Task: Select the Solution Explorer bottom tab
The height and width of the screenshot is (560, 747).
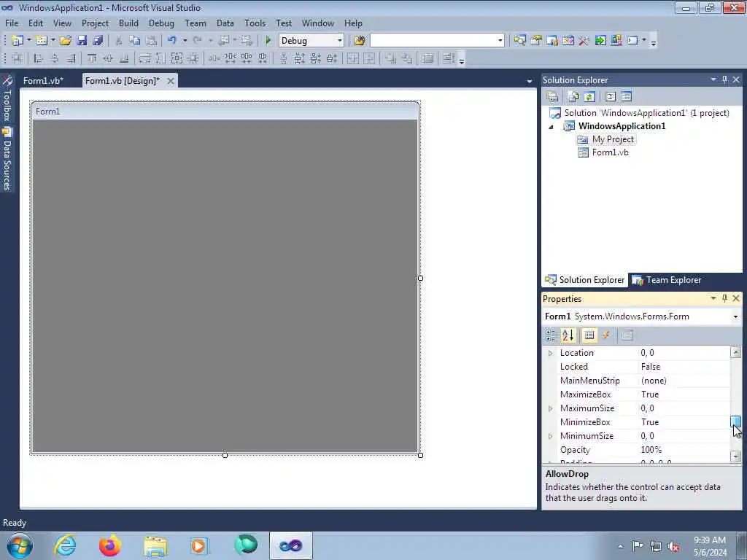Action: pos(585,280)
